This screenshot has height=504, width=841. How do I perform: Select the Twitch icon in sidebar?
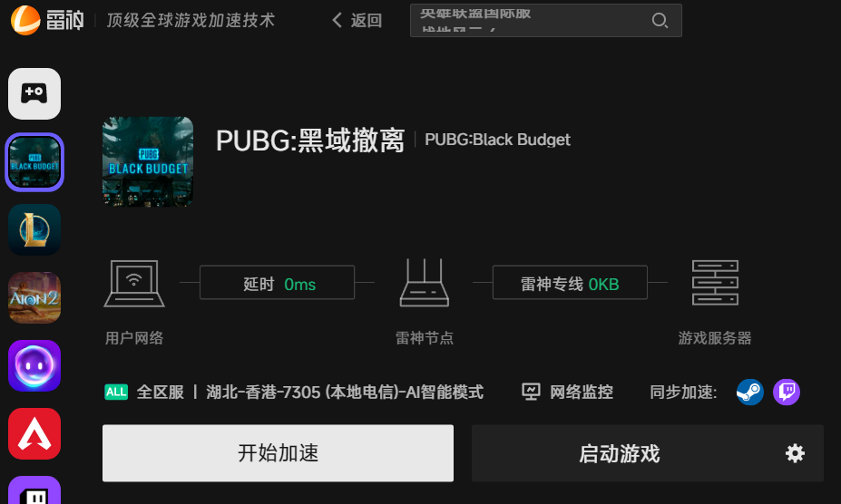34,490
